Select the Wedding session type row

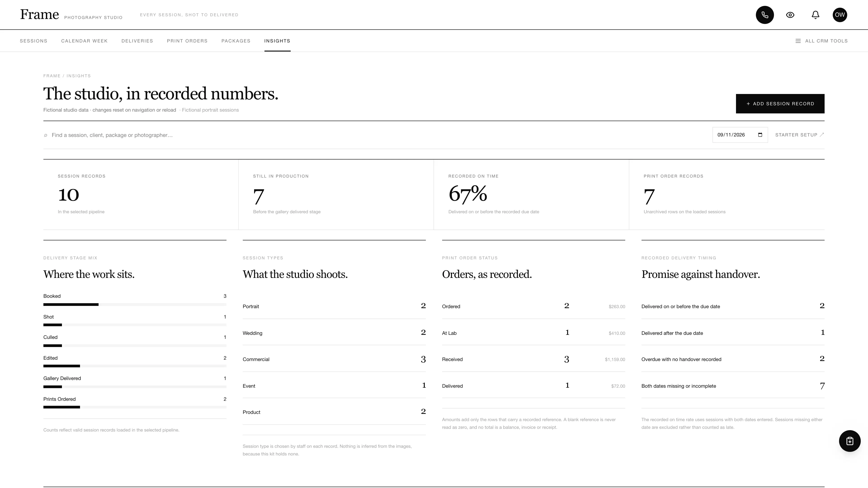click(x=334, y=332)
